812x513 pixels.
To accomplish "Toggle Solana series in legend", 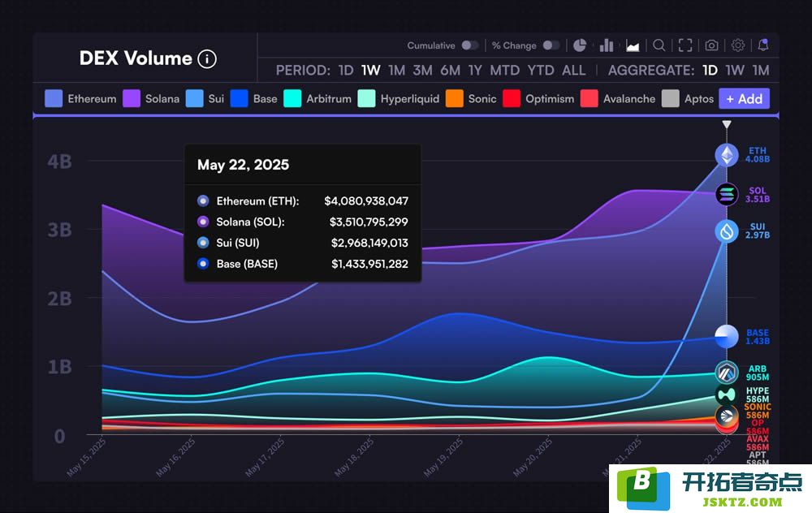I will (x=151, y=98).
